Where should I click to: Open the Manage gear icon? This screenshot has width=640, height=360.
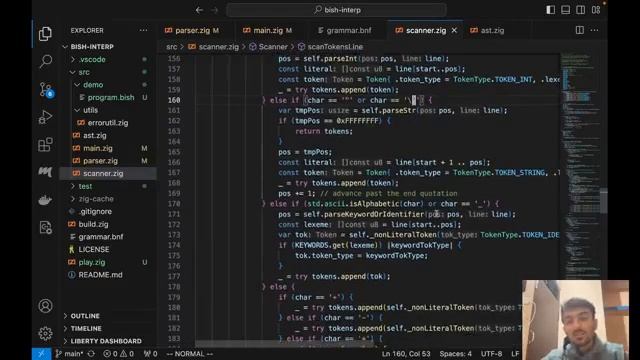click(45, 333)
